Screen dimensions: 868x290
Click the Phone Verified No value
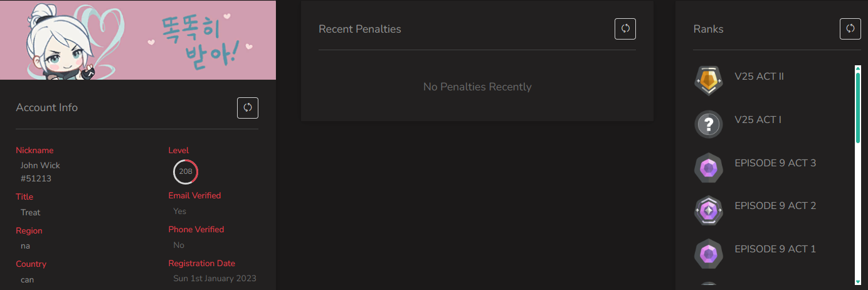point(179,245)
